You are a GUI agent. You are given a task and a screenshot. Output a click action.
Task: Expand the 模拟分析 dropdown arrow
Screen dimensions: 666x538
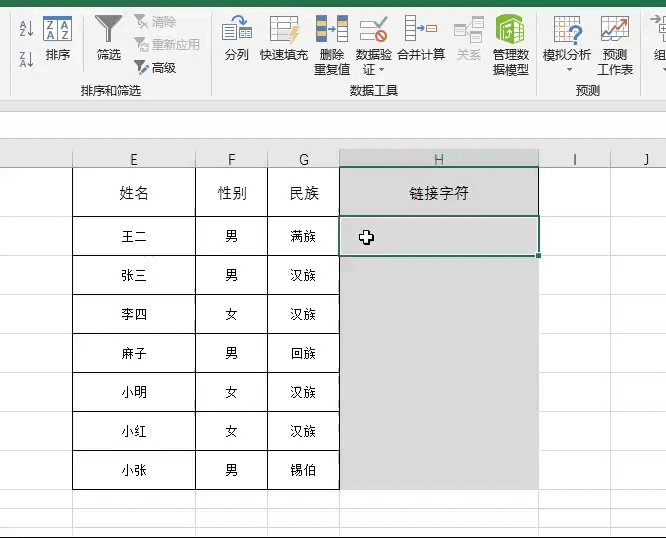click(569, 70)
